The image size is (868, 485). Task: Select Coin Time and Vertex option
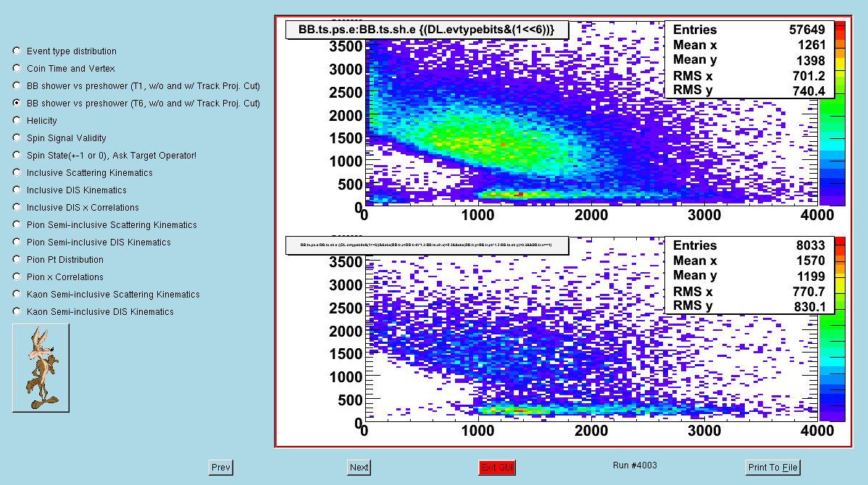pyautogui.click(x=17, y=68)
